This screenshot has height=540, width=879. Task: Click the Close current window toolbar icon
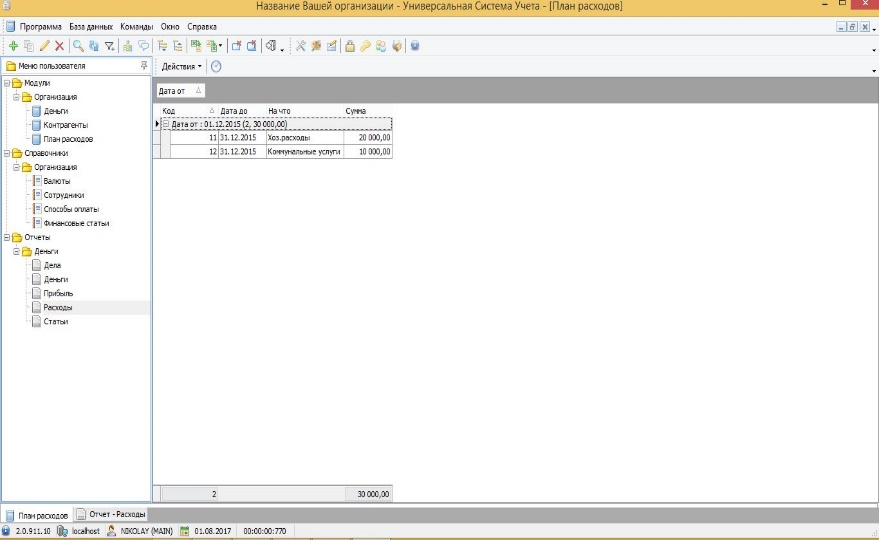(x=236, y=46)
